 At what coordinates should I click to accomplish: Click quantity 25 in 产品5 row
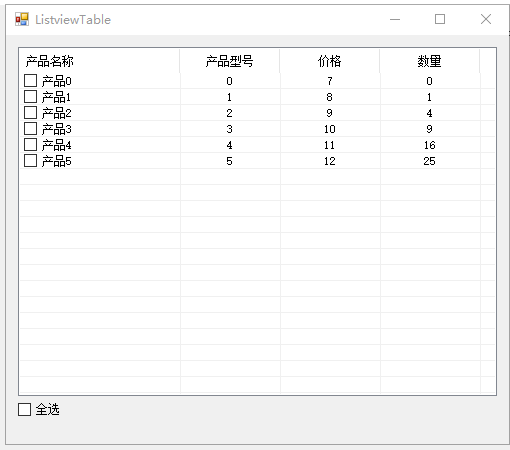tap(430, 161)
